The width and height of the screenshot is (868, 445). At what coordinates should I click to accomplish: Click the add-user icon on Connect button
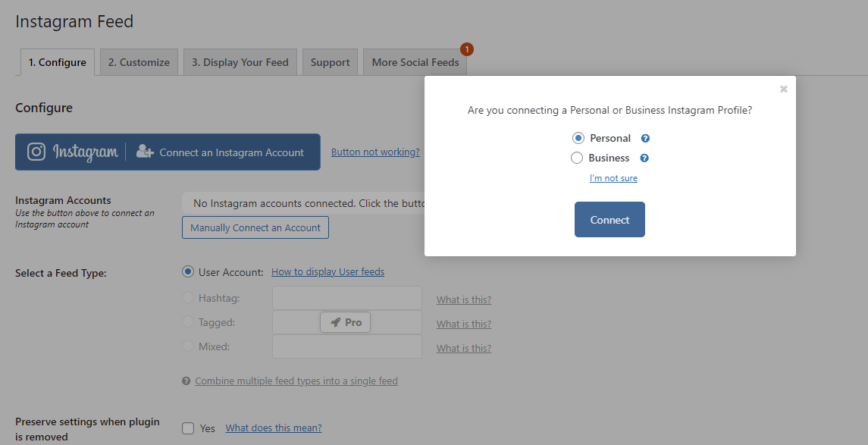coord(145,152)
